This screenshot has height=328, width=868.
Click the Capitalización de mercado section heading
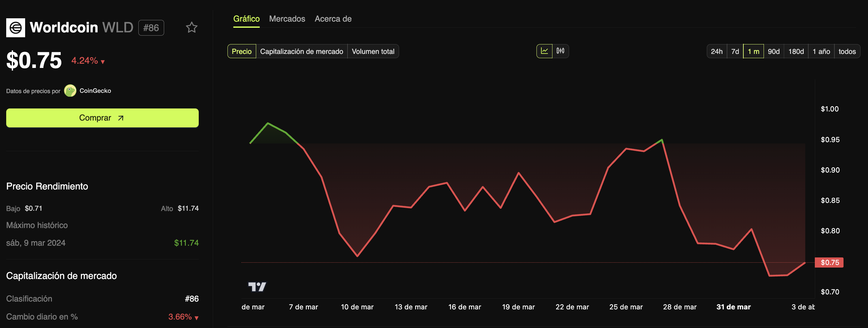[61, 276]
